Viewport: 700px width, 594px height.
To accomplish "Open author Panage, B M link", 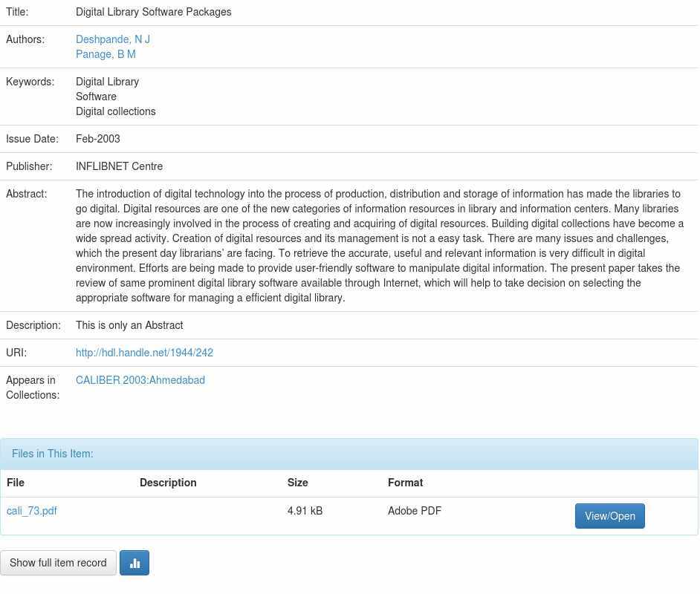I will 106,54.
